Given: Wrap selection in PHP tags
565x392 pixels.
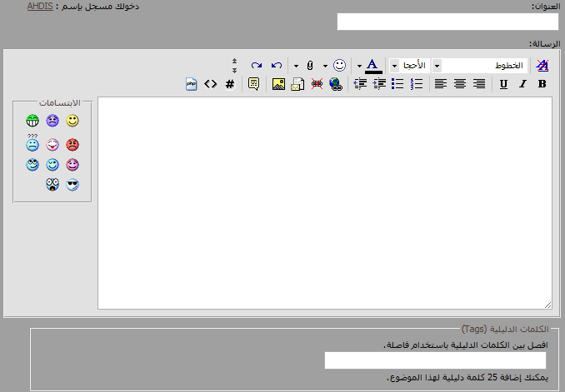Looking at the screenshot, I should coord(191,83).
